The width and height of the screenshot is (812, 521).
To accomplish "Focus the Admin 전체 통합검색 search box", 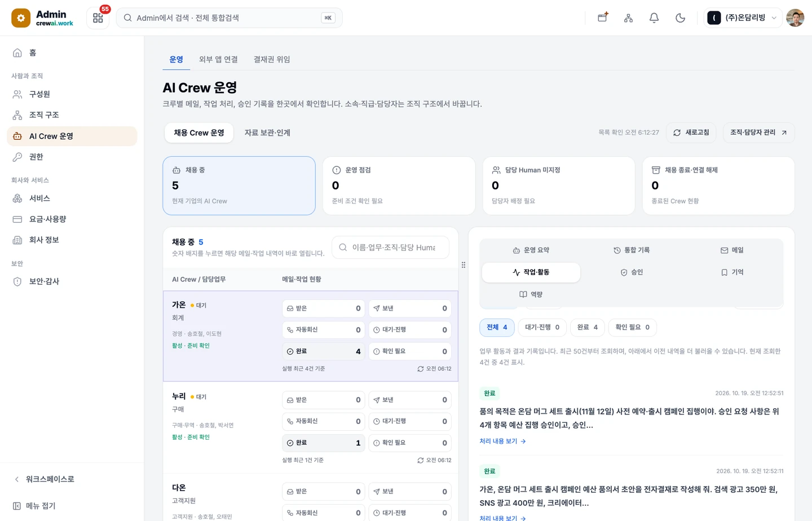I will coord(229,18).
